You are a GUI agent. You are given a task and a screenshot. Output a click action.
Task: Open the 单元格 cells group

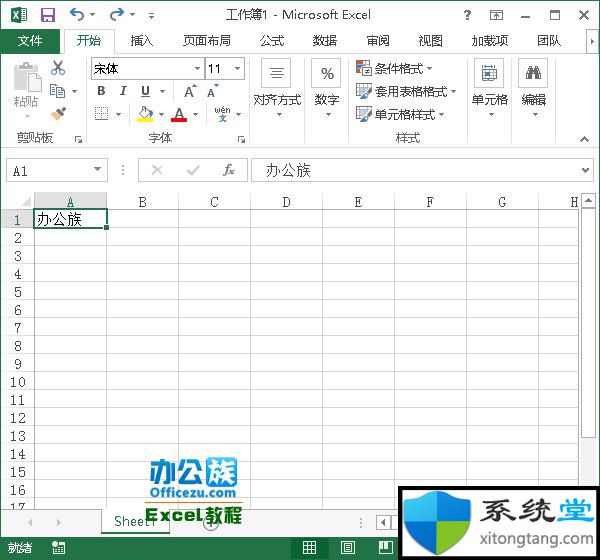(x=489, y=88)
